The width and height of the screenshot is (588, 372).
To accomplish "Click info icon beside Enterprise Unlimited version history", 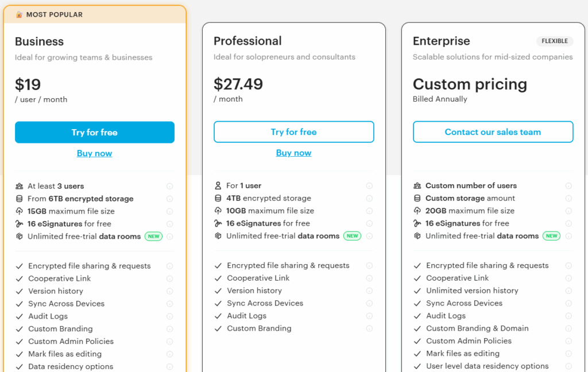I will (x=568, y=290).
